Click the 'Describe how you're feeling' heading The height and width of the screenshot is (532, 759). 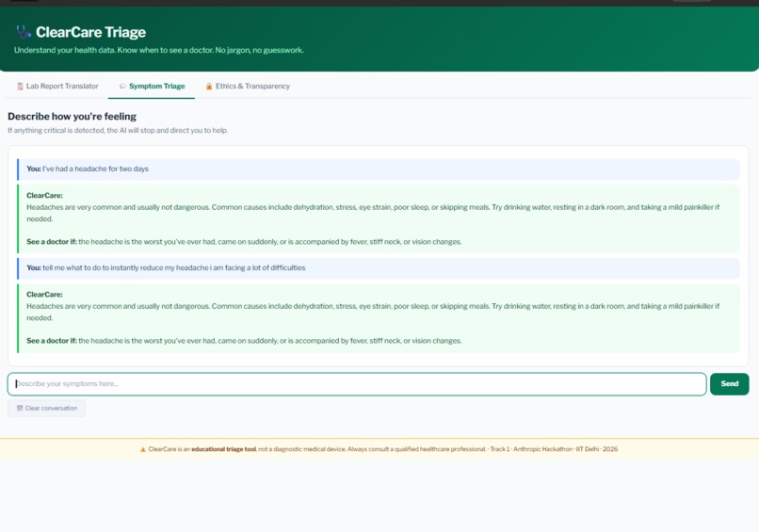[73, 116]
